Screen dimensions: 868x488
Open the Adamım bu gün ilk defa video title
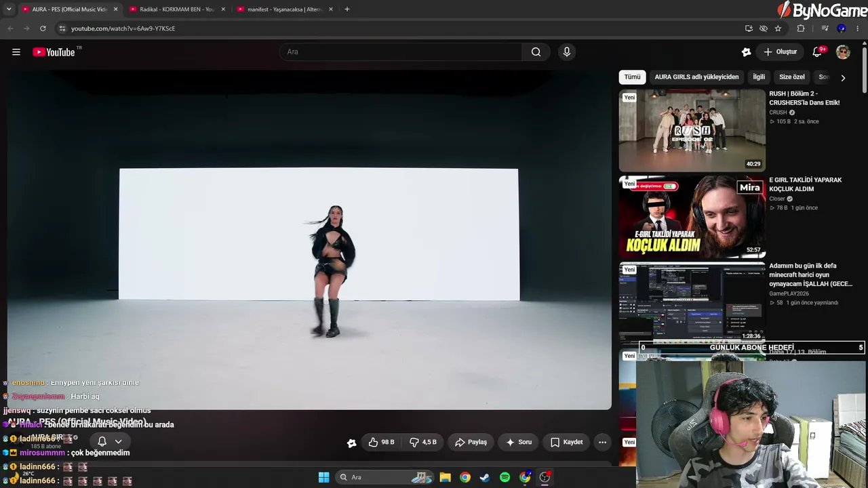coord(811,274)
